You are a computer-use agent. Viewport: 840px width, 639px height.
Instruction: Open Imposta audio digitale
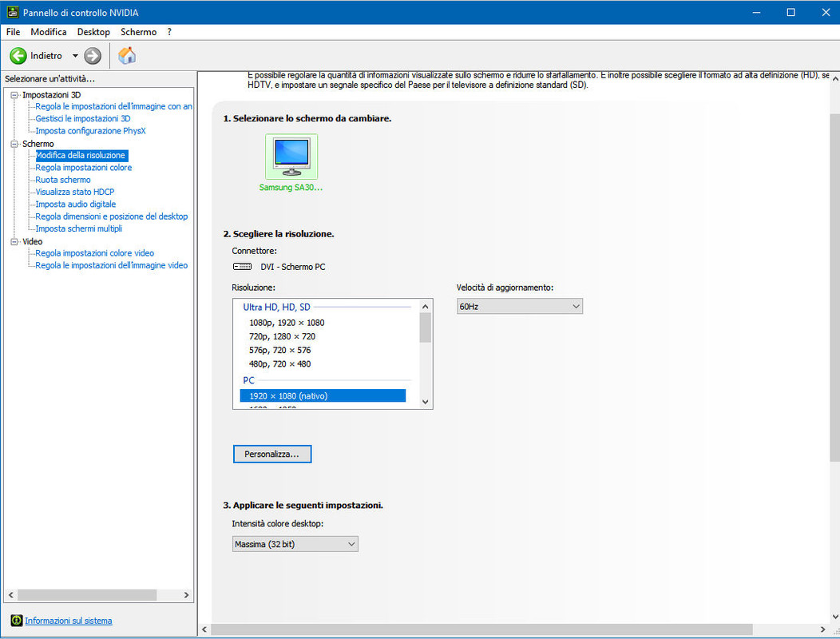click(x=76, y=204)
